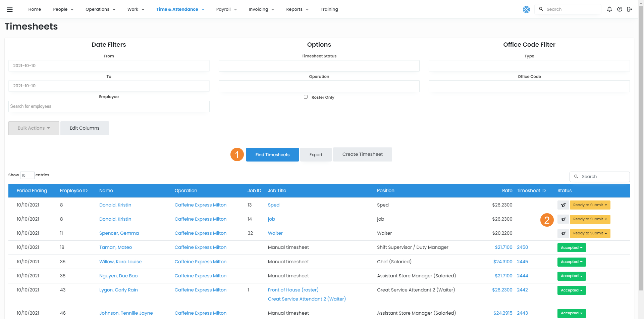Expand the Bulk Actions dropdown

[x=34, y=128]
